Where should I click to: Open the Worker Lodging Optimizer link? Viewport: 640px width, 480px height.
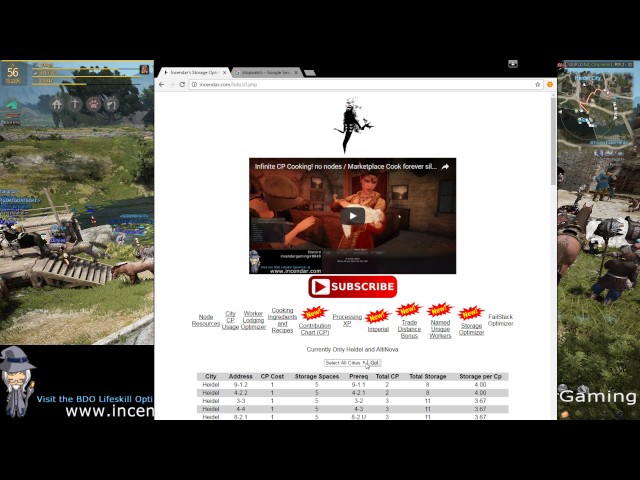point(253,320)
